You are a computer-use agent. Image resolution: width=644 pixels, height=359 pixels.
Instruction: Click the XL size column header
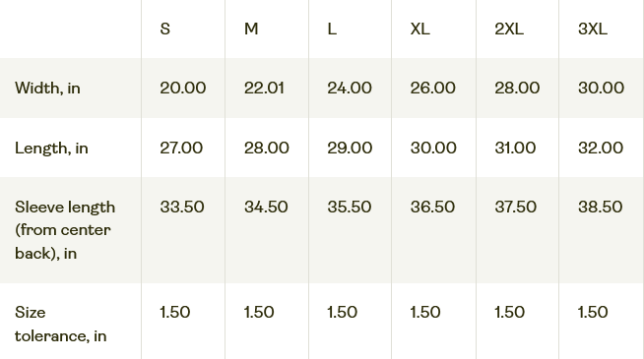[419, 30]
